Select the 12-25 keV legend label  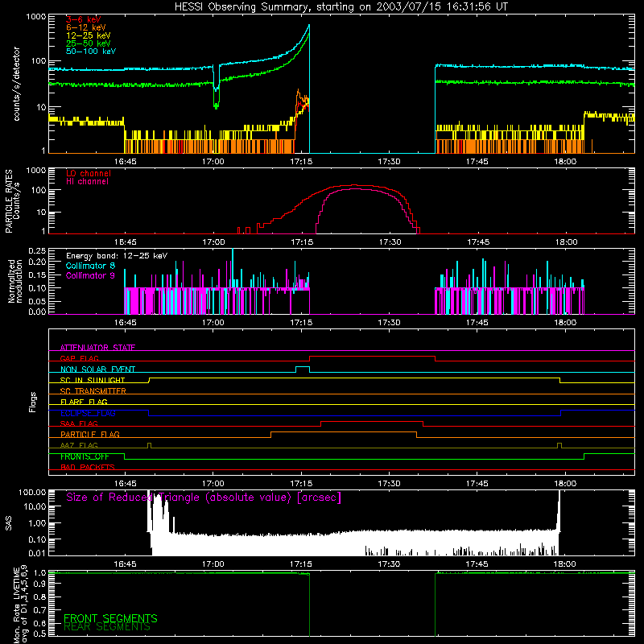(x=89, y=35)
